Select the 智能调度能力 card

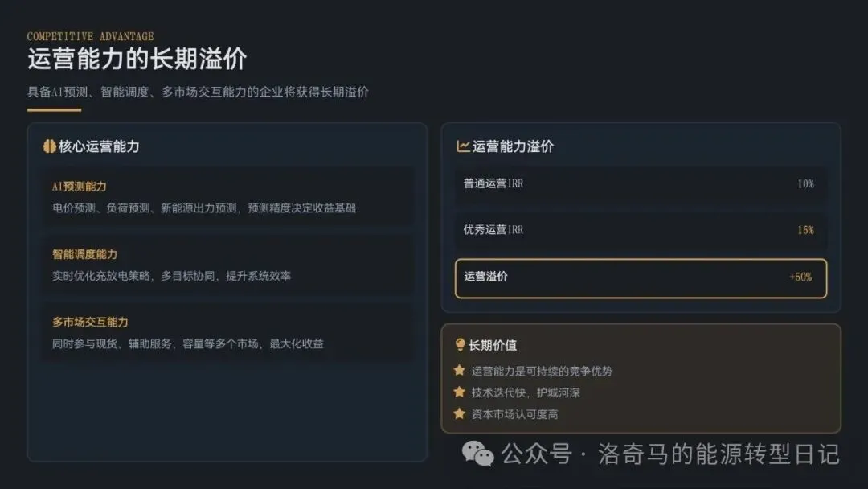coord(227,265)
